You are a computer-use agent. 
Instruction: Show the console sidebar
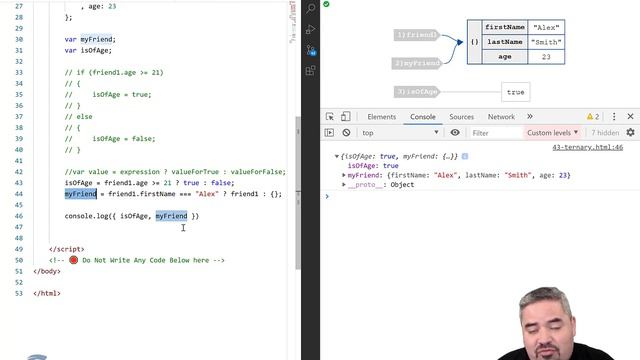tap(329, 133)
